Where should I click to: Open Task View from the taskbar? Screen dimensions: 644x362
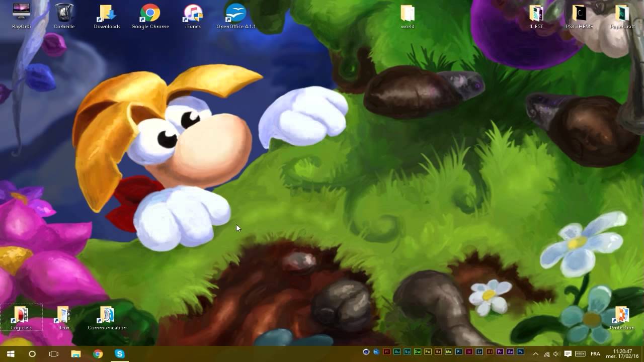tap(54, 354)
